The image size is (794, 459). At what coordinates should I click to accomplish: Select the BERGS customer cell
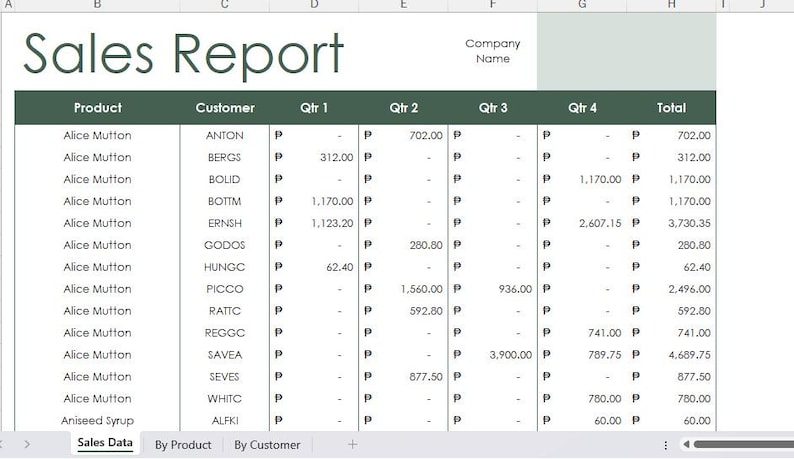pos(224,158)
